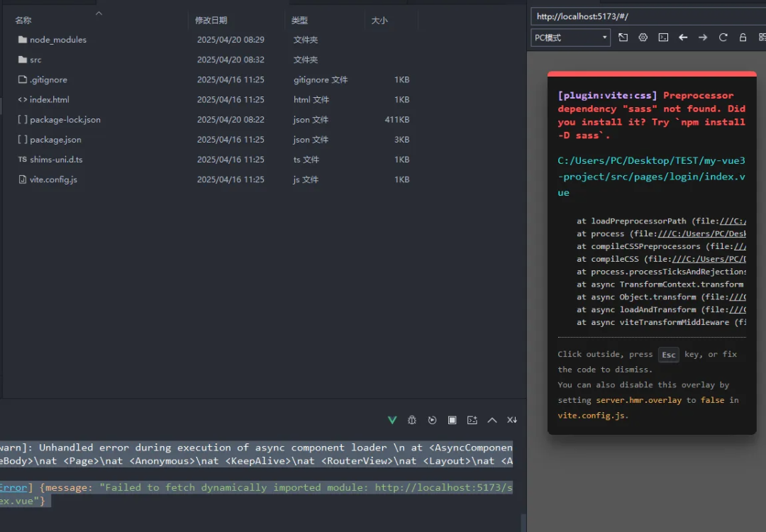Open the PC模式 device mode dropdown
The width and height of the screenshot is (766, 532).
tap(570, 37)
